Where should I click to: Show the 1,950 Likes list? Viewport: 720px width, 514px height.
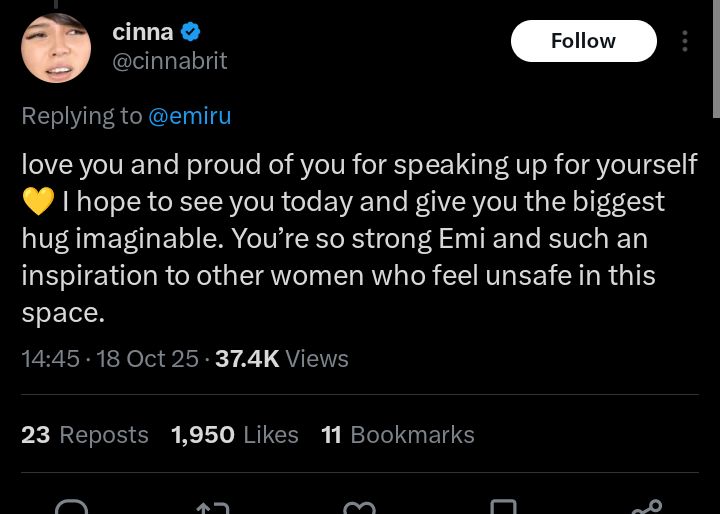235,435
